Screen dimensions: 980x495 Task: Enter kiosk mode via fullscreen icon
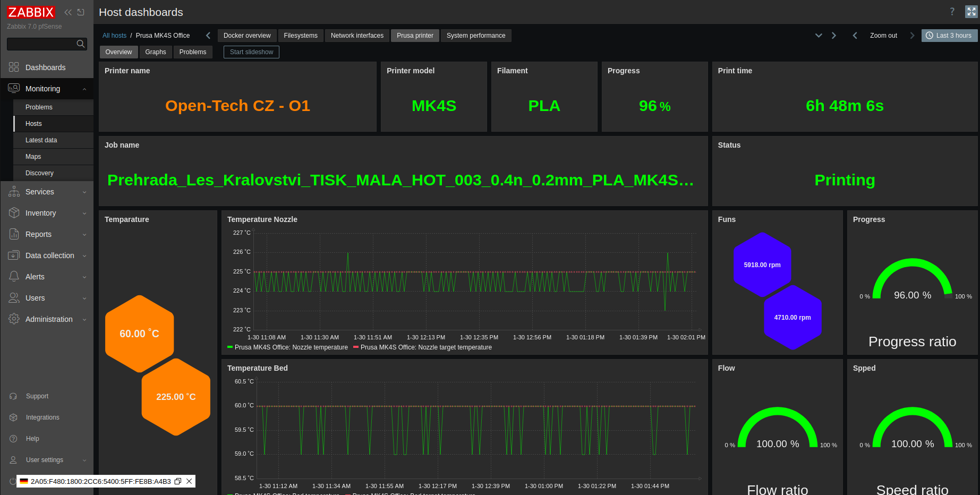click(x=972, y=11)
